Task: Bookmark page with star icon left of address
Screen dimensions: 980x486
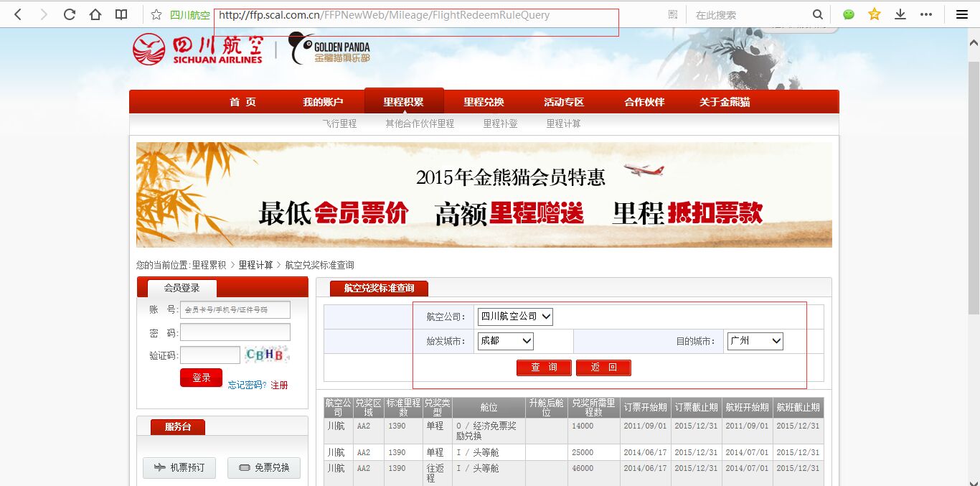Action: point(156,14)
